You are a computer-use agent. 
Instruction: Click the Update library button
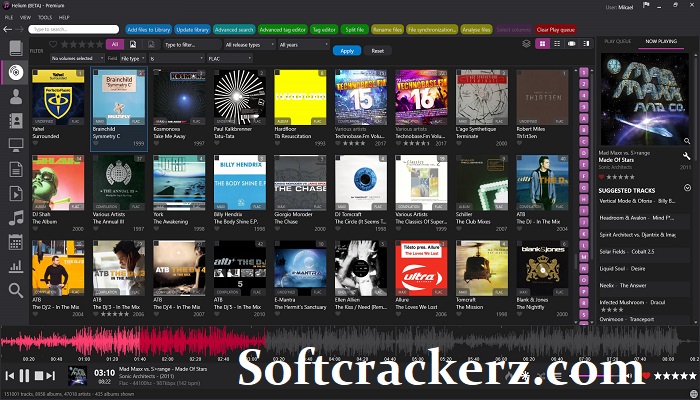coord(192,29)
